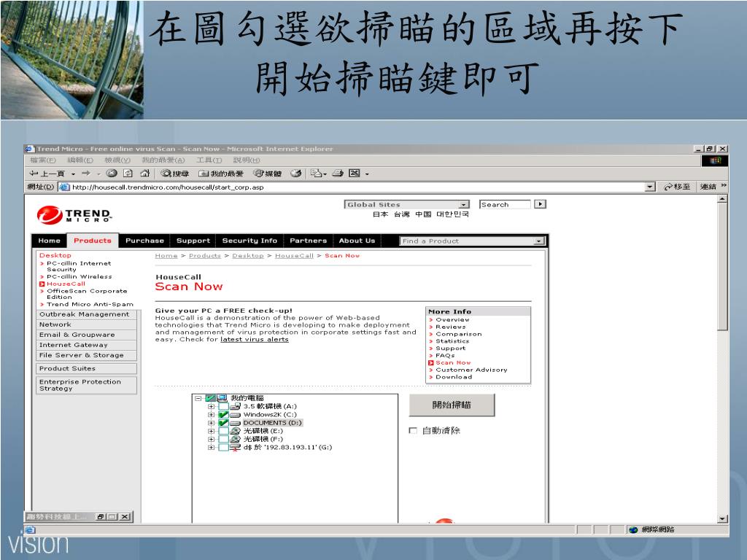Click the Trend Micro logo
The image size is (747, 560).
click(74, 215)
